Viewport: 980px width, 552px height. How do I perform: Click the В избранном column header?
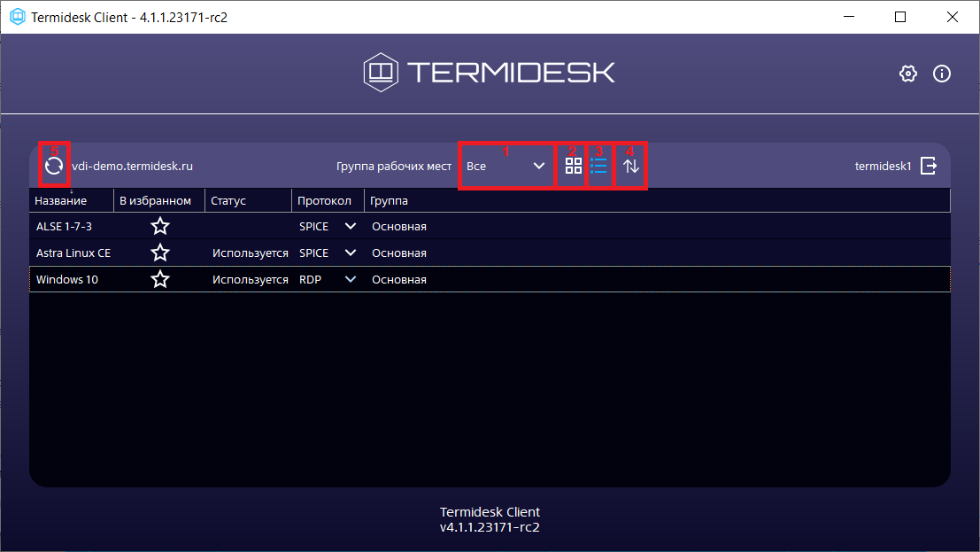click(156, 201)
